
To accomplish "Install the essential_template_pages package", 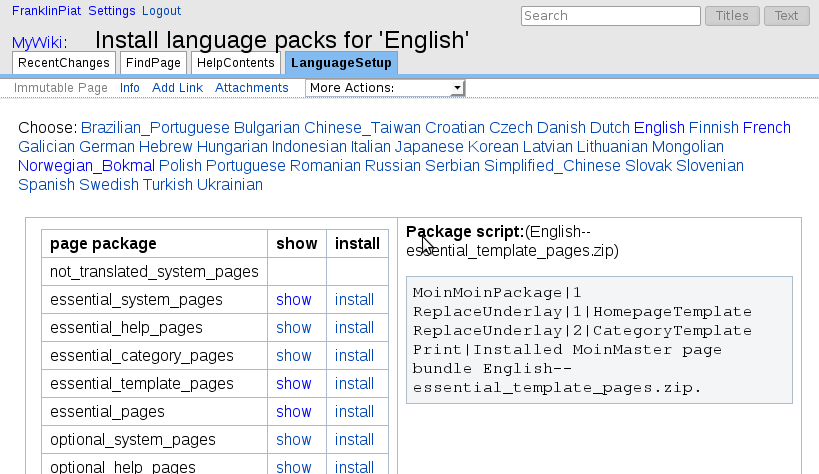I will [354, 384].
